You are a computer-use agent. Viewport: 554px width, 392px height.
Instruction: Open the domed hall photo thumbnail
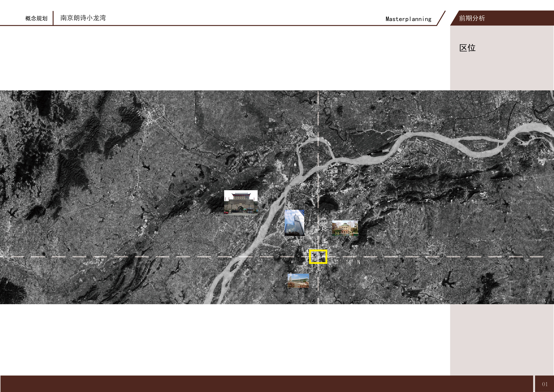click(345, 228)
